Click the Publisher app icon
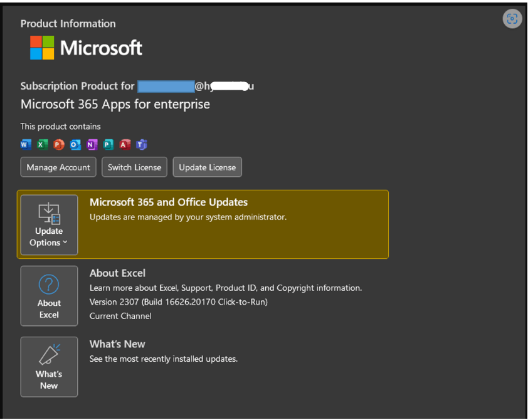This screenshot has height=420, width=528. (x=108, y=145)
